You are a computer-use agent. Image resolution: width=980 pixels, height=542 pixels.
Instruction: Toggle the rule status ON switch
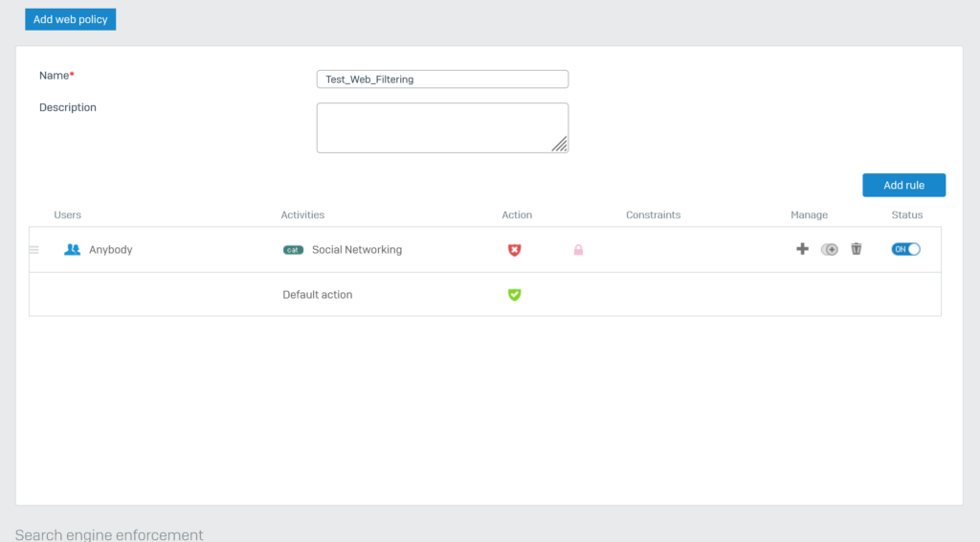click(905, 249)
